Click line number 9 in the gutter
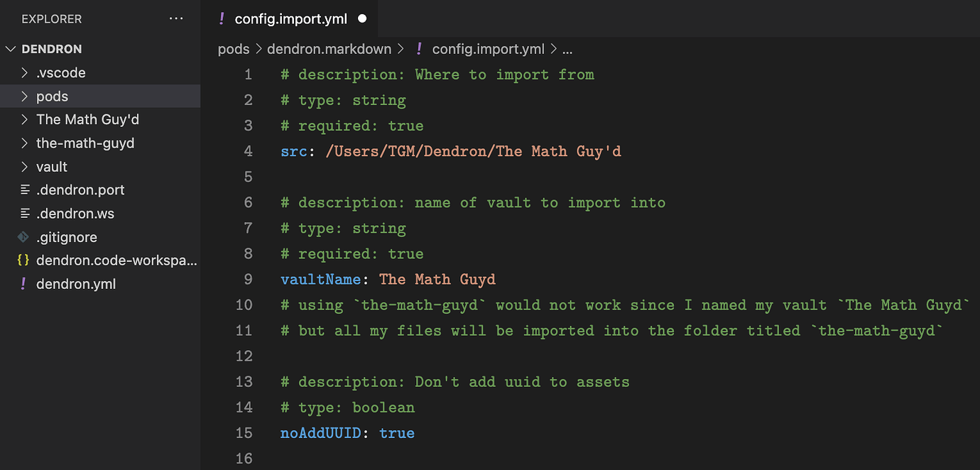 point(248,279)
